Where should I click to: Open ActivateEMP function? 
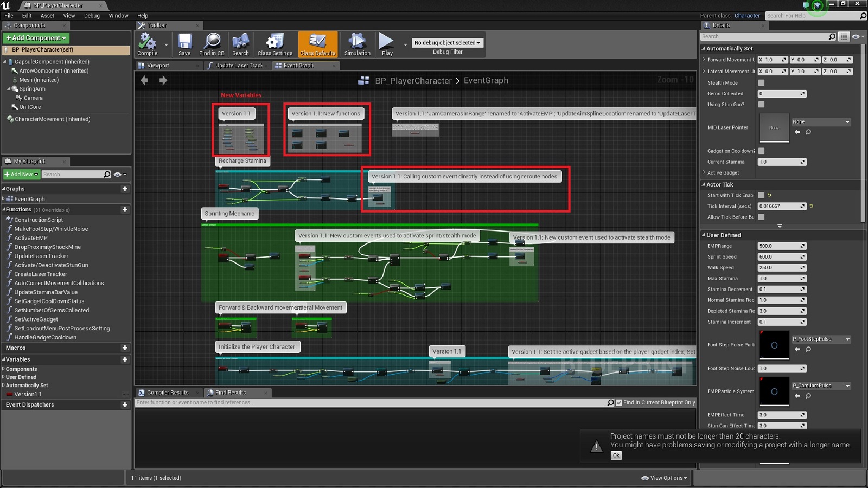click(x=31, y=238)
